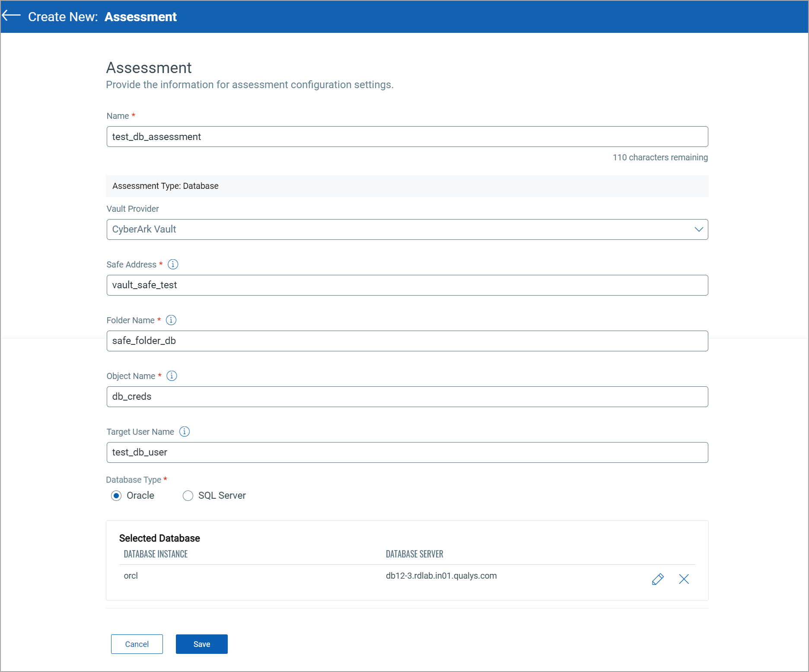This screenshot has width=809, height=672.
Task: Select the SQL Server database type
Action: [188, 496]
